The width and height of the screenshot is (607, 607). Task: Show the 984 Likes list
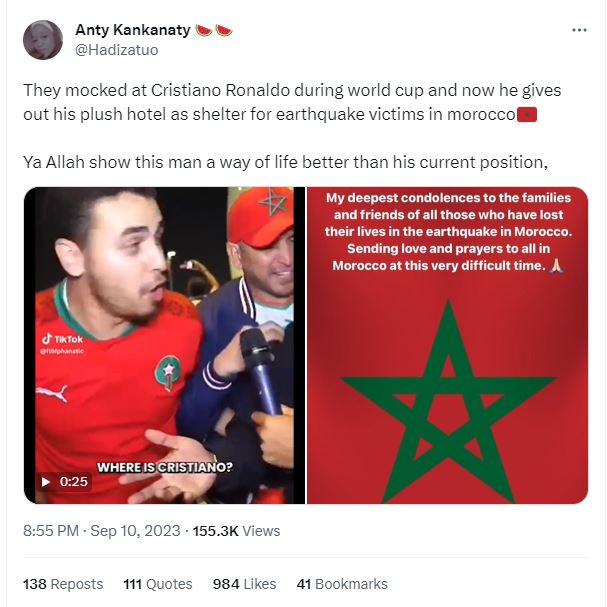coord(244,584)
